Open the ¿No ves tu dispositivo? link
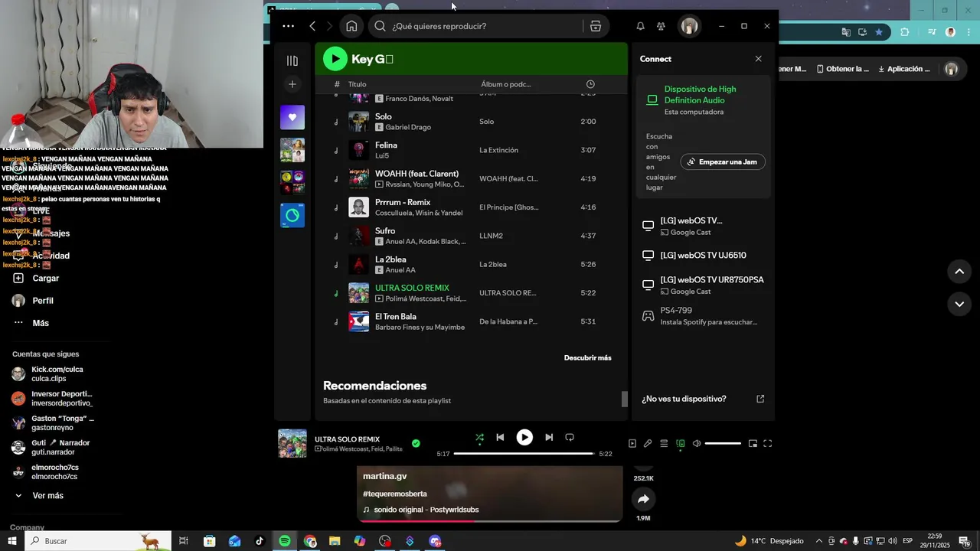This screenshot has width=980, height=551. coord(703,399)
